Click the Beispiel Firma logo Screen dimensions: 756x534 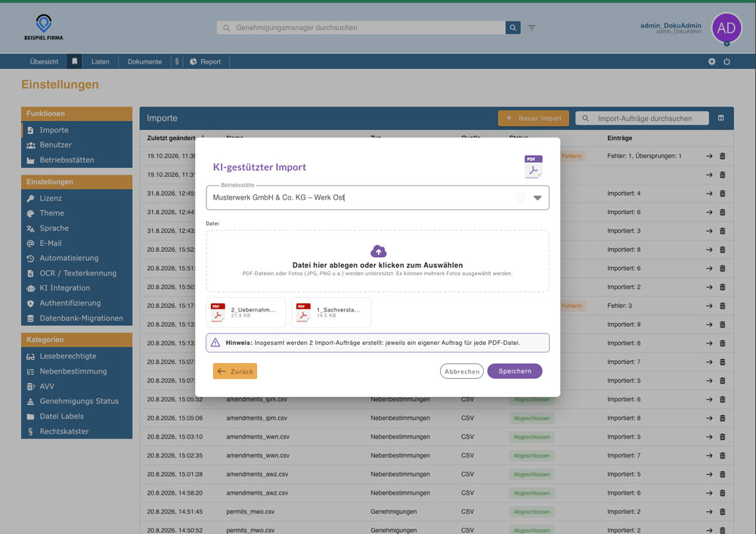[43, 27]
